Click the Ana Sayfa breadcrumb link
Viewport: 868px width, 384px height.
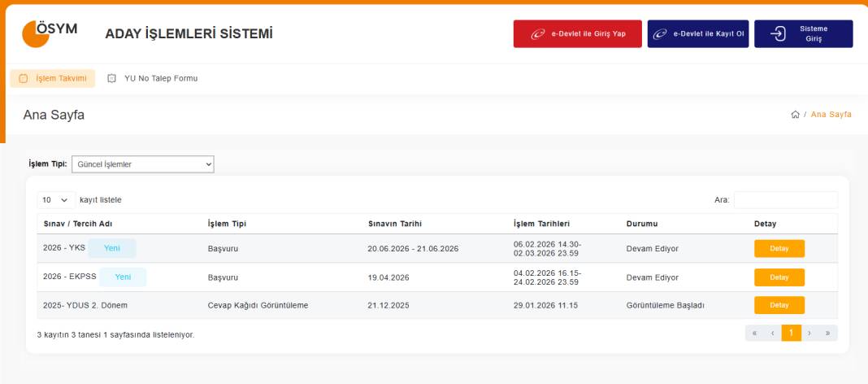click(831, 115)
